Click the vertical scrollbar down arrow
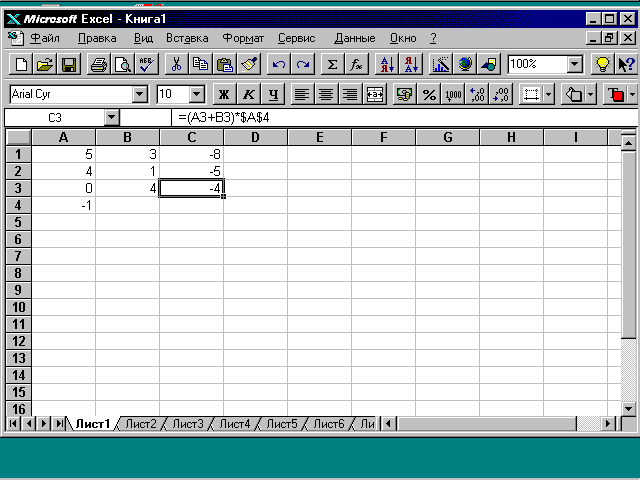This screenshot has height=480, width=640. [x=628, y=408]
